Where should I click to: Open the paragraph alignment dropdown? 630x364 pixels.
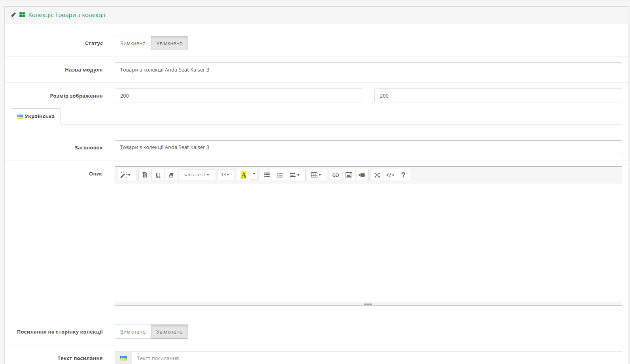[295, 175]
